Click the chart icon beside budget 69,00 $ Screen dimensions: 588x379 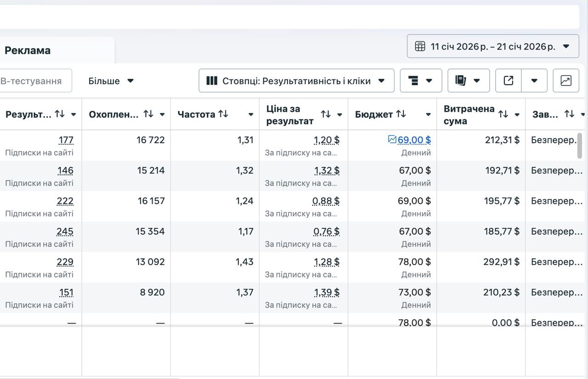[x=392, y=139]
